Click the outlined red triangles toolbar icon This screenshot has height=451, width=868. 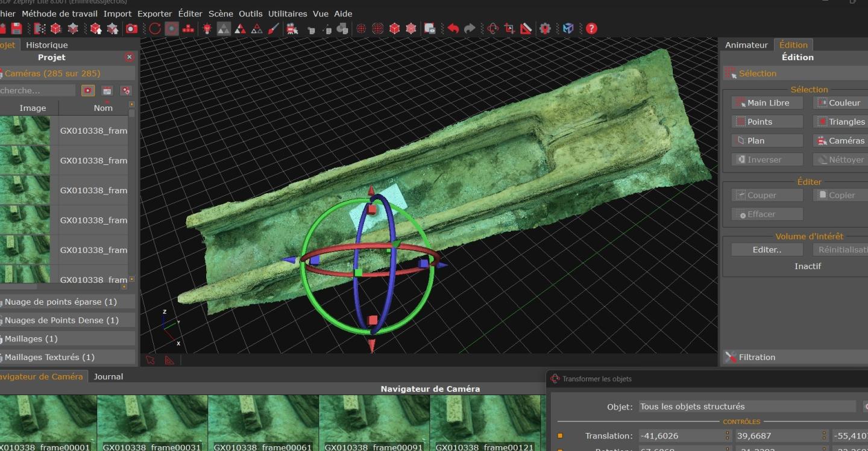coord(257,28)
